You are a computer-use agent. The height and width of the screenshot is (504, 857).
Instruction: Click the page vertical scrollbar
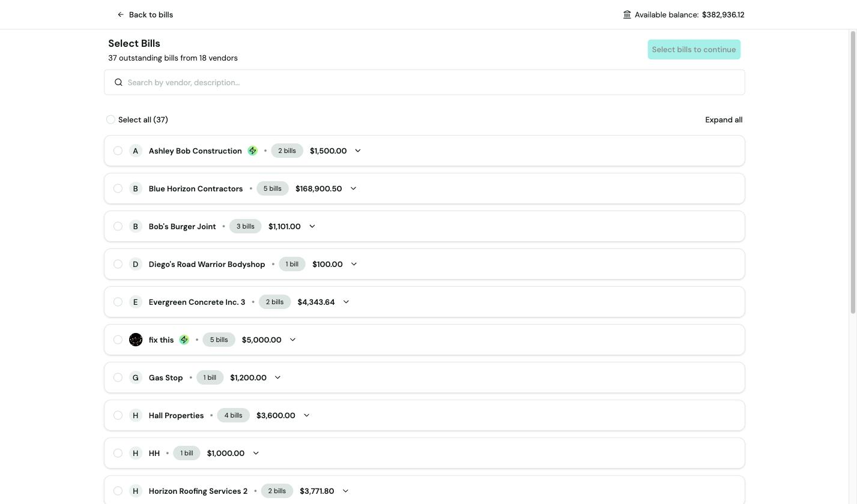853,171
